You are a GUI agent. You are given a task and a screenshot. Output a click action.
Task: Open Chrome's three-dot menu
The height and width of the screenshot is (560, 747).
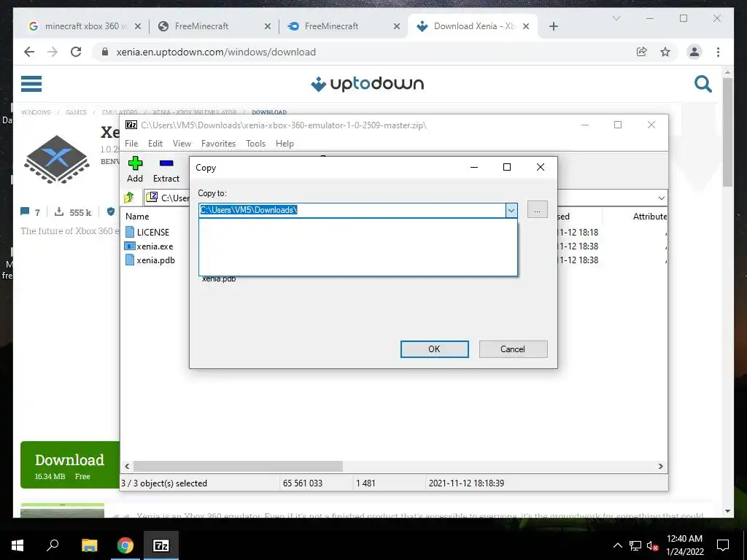[718, 52]
